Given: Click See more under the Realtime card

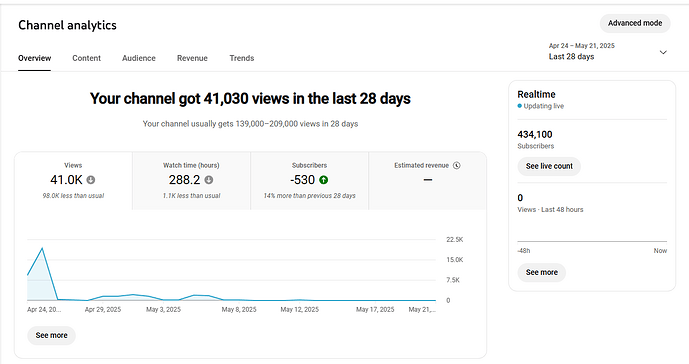Looking at the screenshot, I should tap(542, 273).
